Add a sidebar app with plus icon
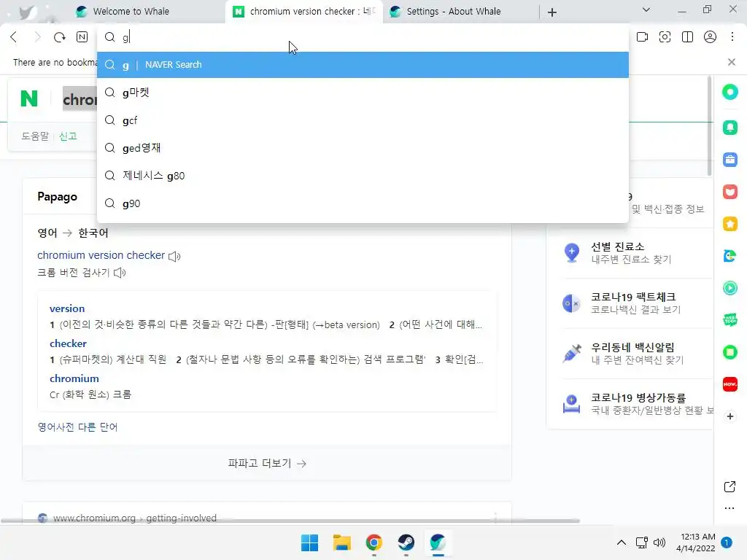This screenshot has width=747, height=560. coord(729,416)
